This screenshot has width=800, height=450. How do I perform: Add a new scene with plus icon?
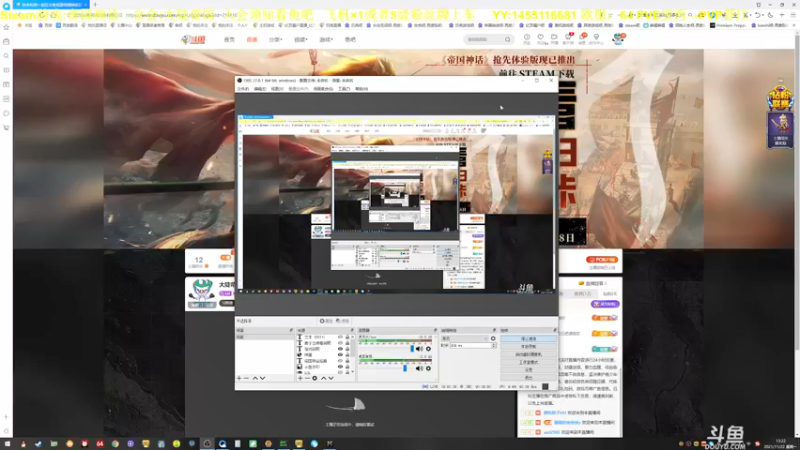coord(239,378)
